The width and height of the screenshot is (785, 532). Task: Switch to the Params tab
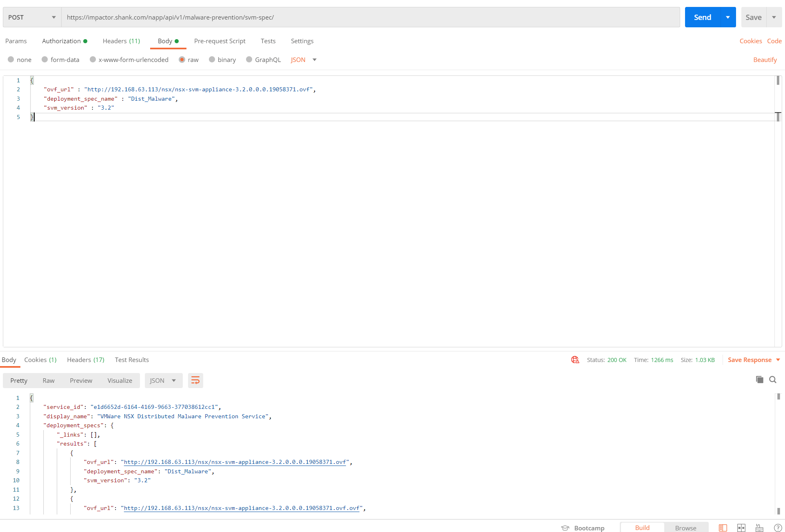click(16, 41)
